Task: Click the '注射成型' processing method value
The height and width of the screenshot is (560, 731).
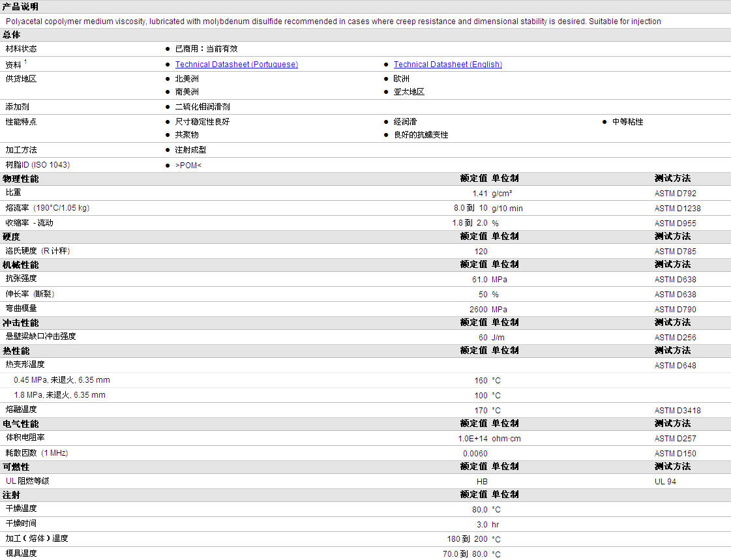Action: pyautogui.click(x=190, y=149)
